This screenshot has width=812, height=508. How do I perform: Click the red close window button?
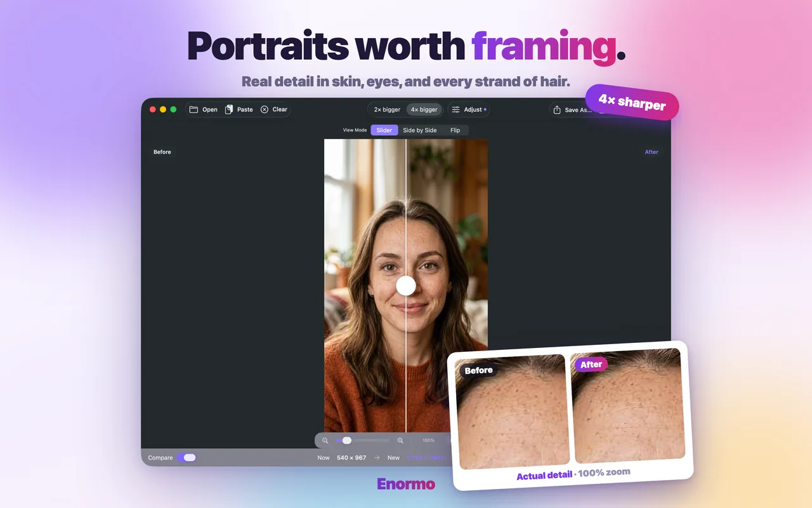(152, 109)
